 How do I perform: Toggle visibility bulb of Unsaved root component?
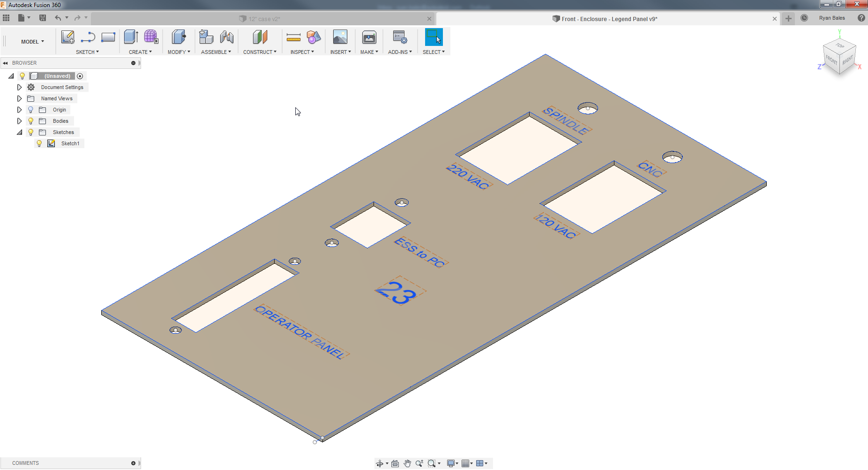[x=22, y=76]
